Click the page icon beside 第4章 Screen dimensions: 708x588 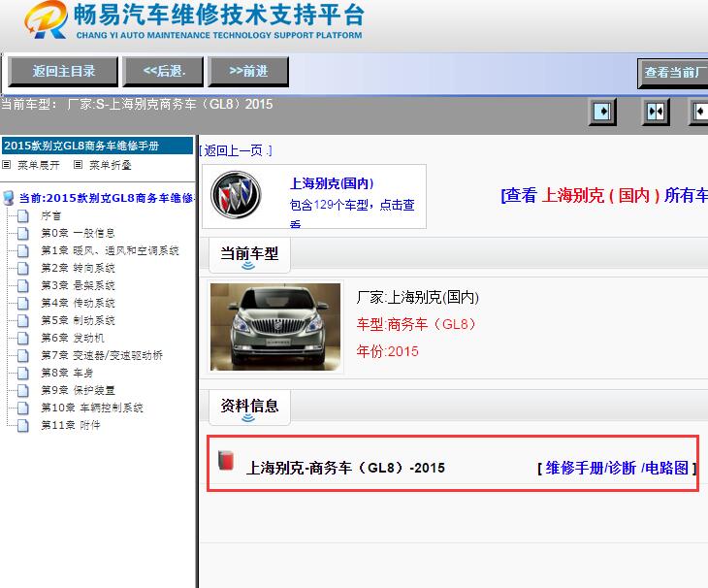point(23,304)
